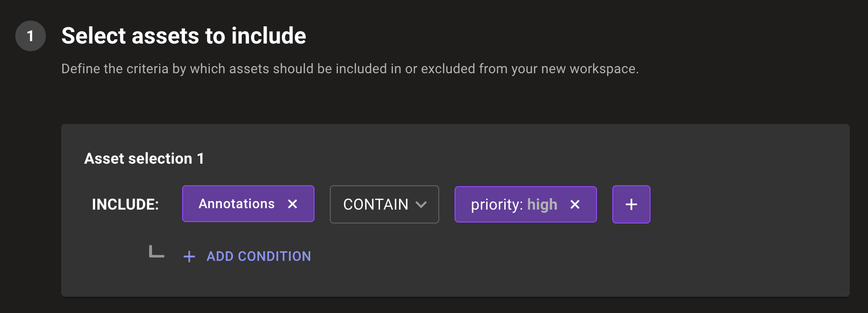Remove the Annotations chip via its X icon
The height and width of the screenshot is (313, 868).
point(293,204)
